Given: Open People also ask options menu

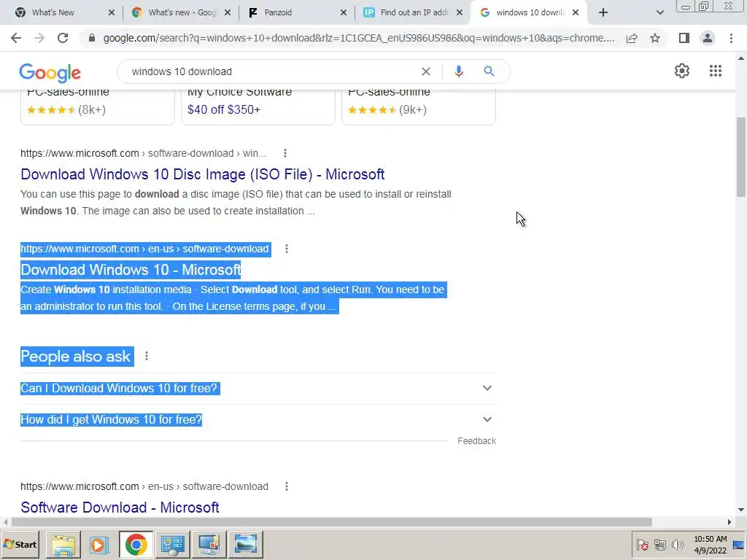Looking at the screenshot, I should point(146,356).
